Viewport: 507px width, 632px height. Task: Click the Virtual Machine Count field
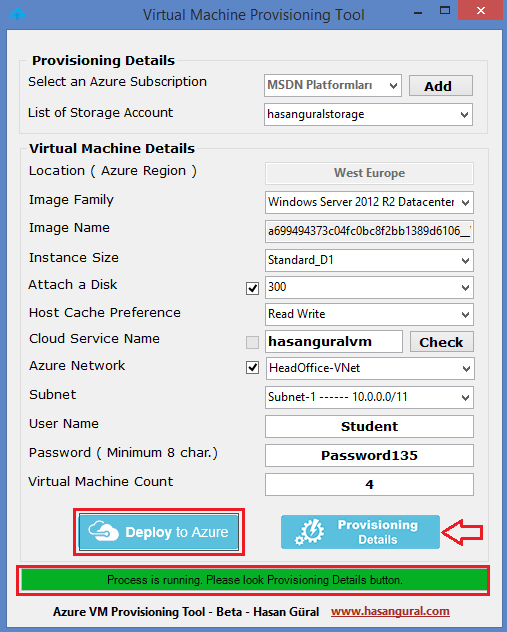tap(369, 484)
